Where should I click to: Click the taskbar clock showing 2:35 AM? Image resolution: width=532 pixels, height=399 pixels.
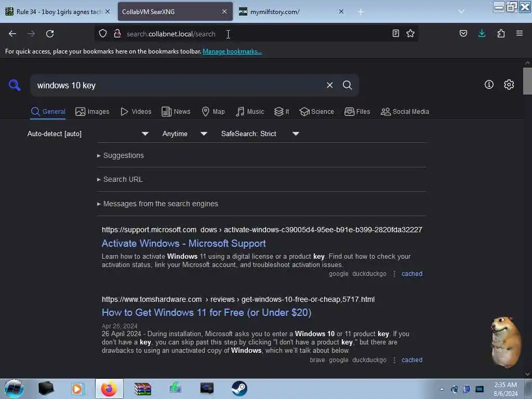point(506,389)
